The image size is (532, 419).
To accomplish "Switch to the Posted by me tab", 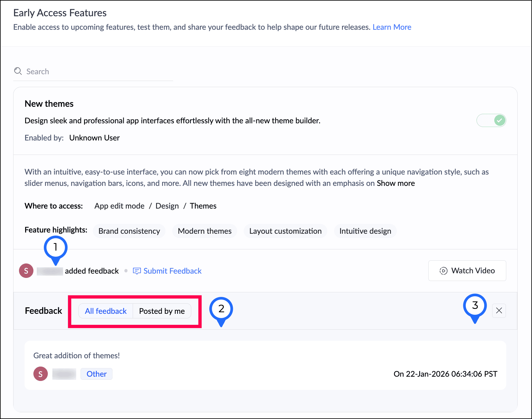I will click(x=162, y=311).
